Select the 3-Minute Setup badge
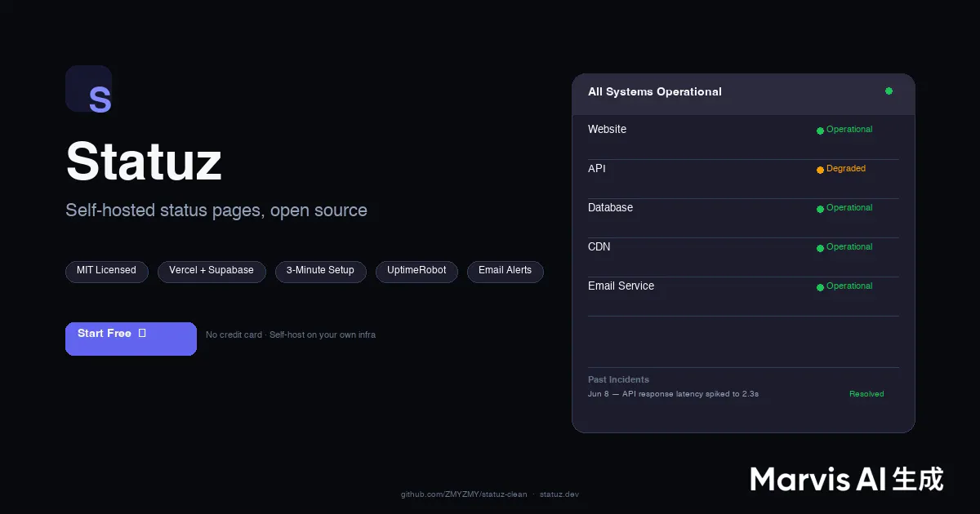980x514 pixels. pyautogui.click(x=320, y=272)
